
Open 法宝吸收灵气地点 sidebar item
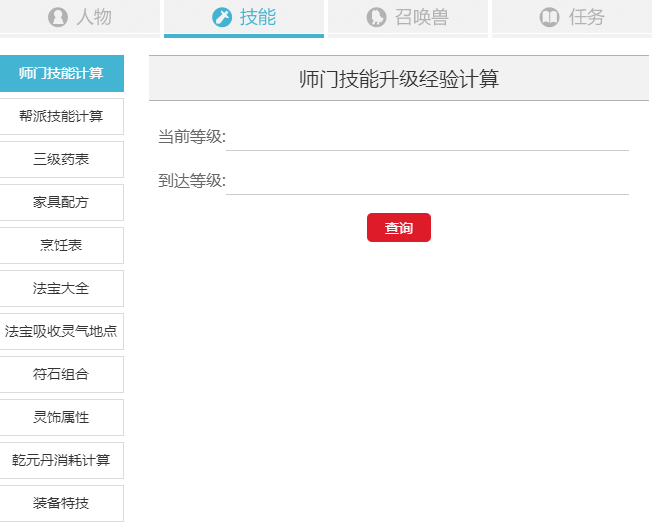(x=62, y=331)
